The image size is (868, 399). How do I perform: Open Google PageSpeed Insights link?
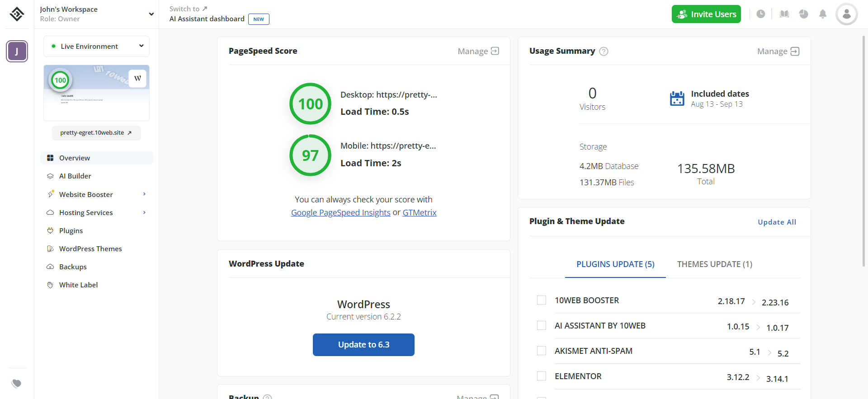pos(340,212)
